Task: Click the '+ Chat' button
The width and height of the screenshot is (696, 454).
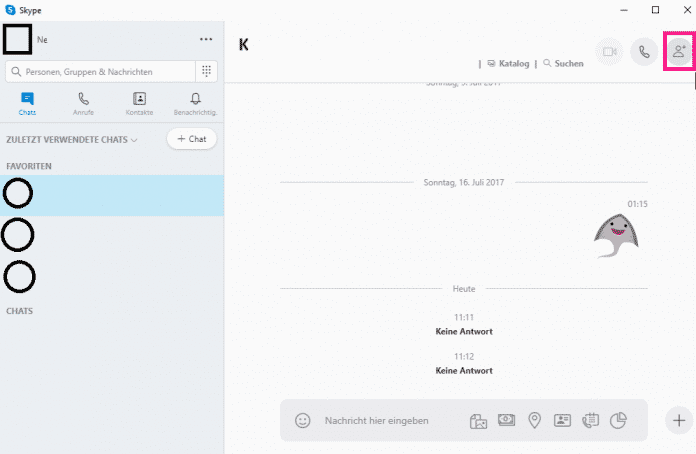Action: pyautogui.click(x=191, y=139)
